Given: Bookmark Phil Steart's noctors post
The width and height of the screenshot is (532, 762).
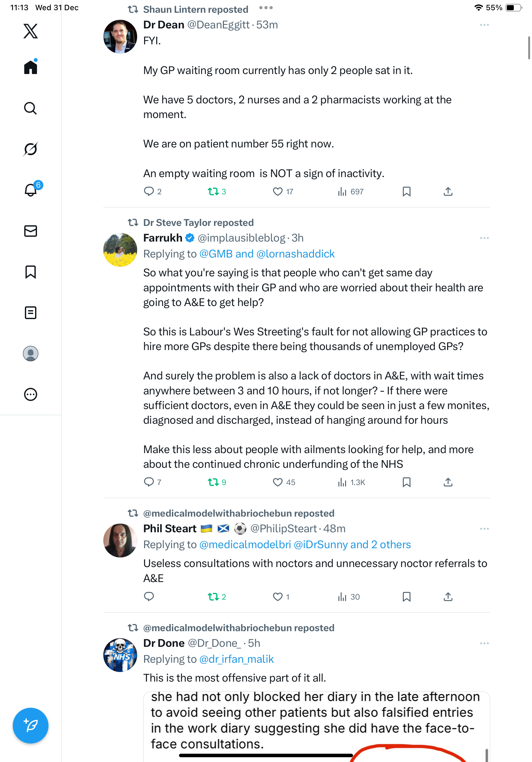Looking at the screenshot, I should pyautogui.click(x=406, y=597).
